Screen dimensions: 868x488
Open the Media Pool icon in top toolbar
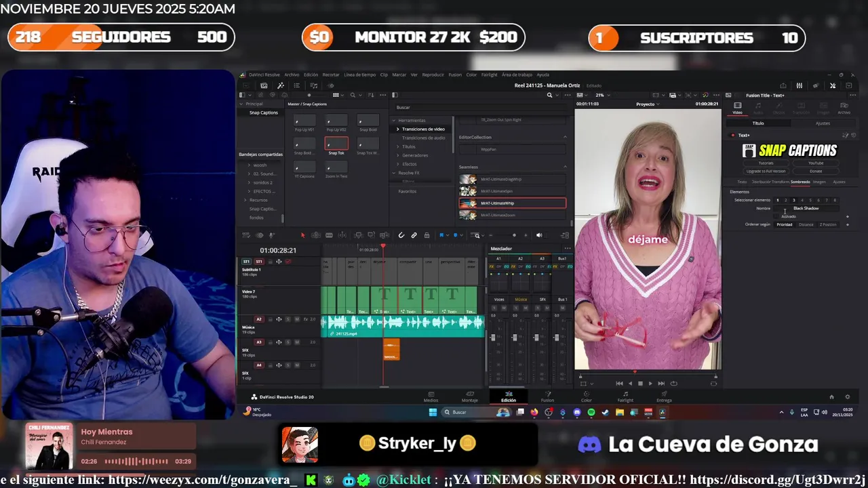click(x=264, y=85)
